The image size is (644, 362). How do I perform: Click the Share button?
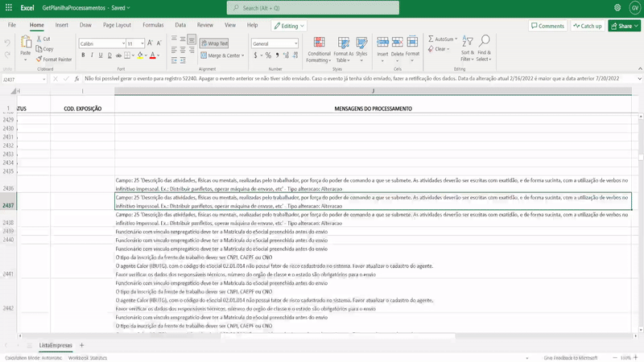(625, 26)
